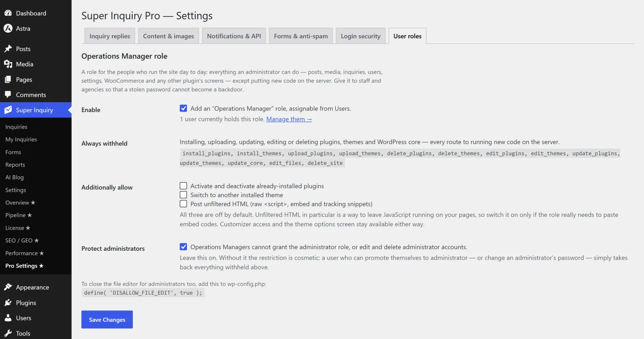
Task: Go to Notifications & API tab
Action: (234, 36)
